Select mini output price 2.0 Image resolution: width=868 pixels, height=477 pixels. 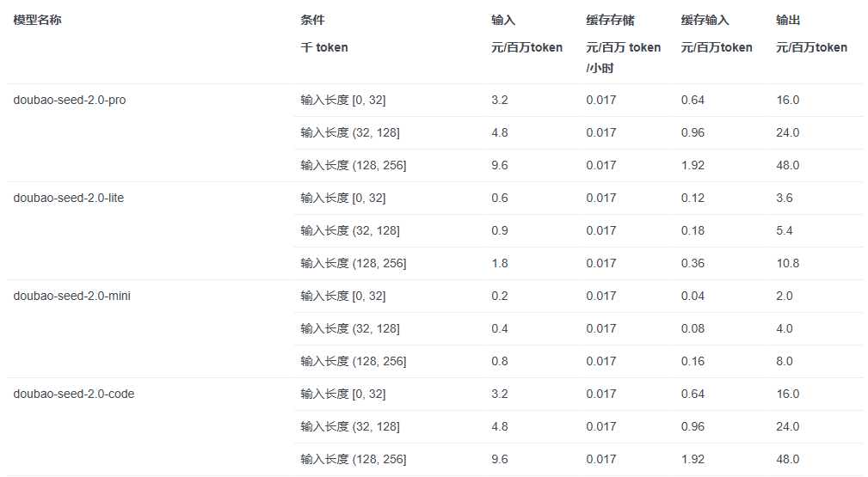pos(785,296)
